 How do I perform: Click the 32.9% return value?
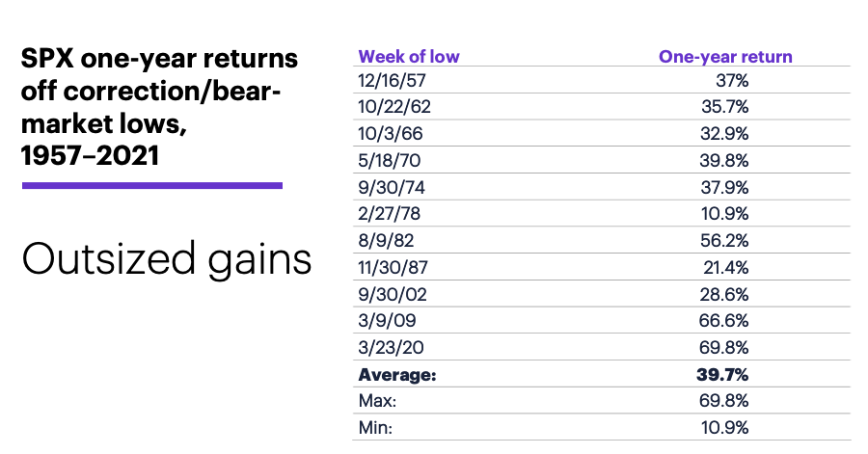(x=724, y=134)
